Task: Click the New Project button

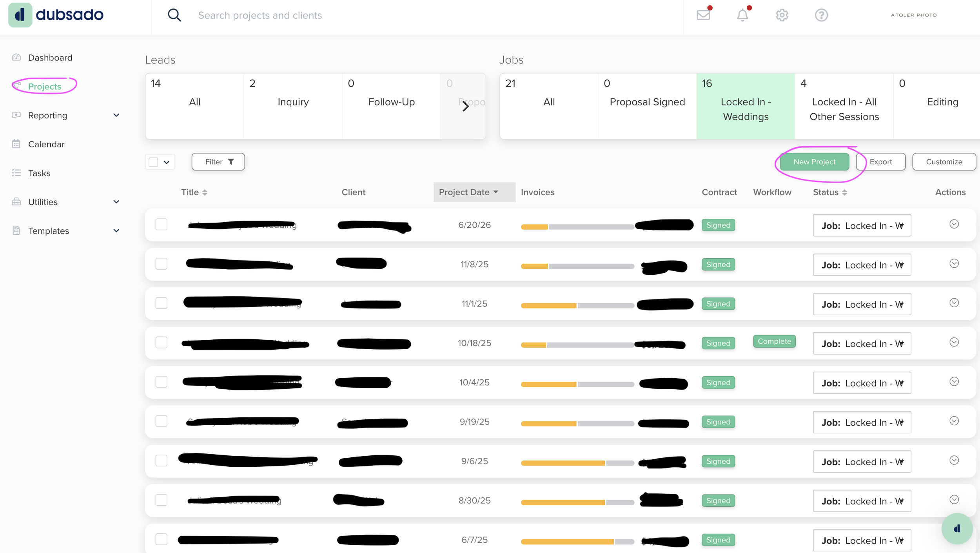Action: tap(814, 162)
